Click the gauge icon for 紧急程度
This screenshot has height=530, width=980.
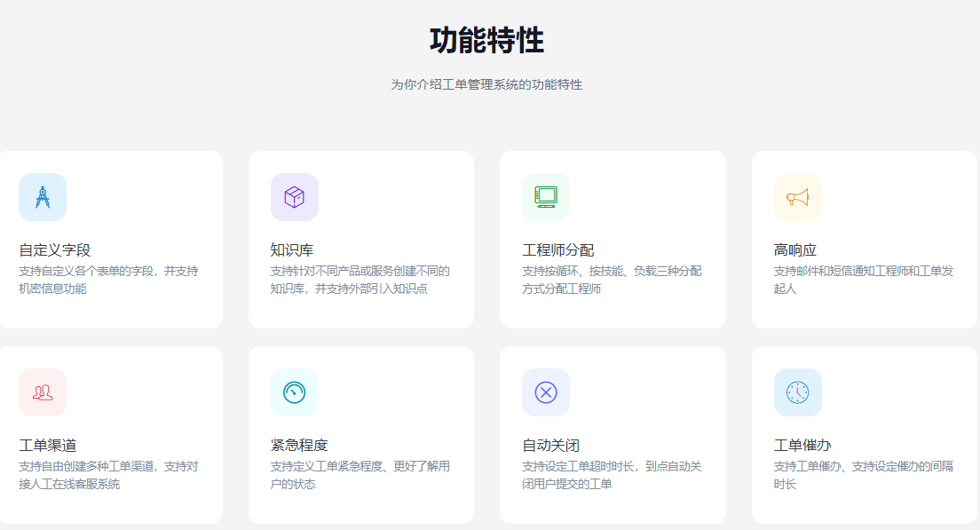coord(294,392)
